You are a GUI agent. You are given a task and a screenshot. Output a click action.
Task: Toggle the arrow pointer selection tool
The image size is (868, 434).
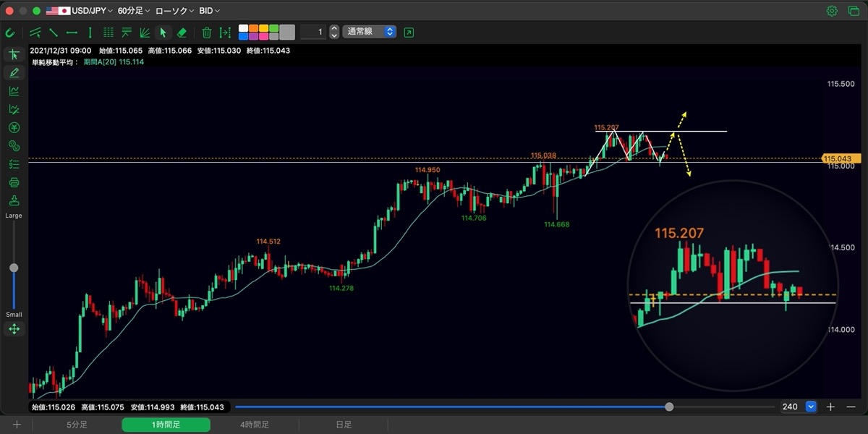pos(163,33)
